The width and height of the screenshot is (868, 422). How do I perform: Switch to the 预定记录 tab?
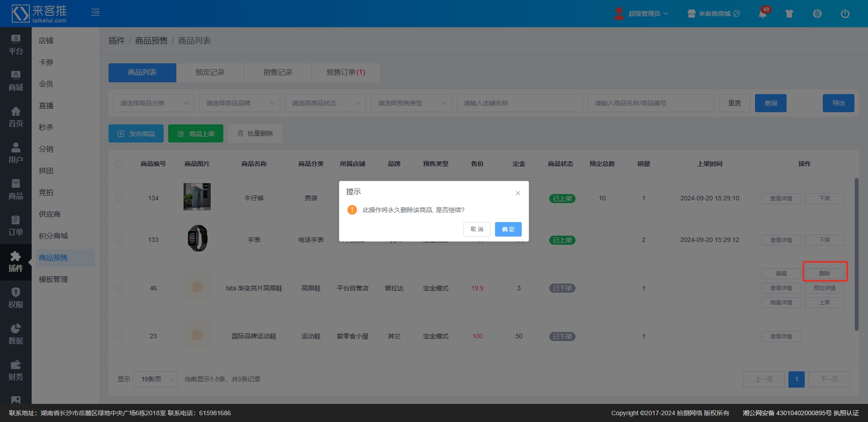pos(210,72)
